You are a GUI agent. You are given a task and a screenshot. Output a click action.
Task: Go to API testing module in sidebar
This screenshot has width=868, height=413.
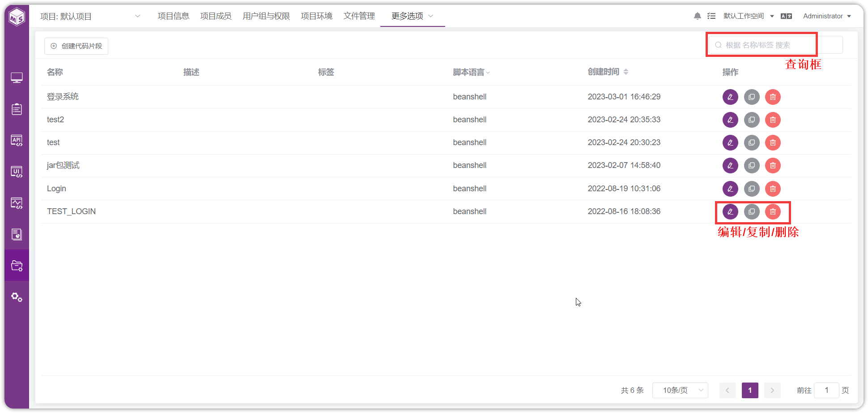(x=17, y=141)
